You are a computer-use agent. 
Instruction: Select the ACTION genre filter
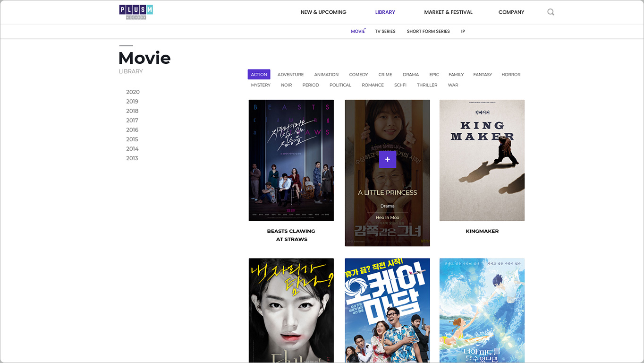pos(259,75)
